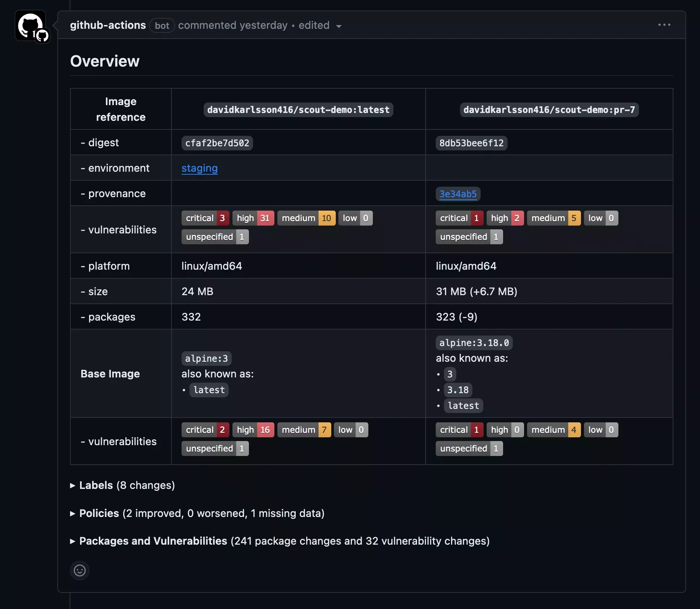Click the medium 5 badge for pr-7 image
This screenshot has height=609, width=700.
coord(554,218)
